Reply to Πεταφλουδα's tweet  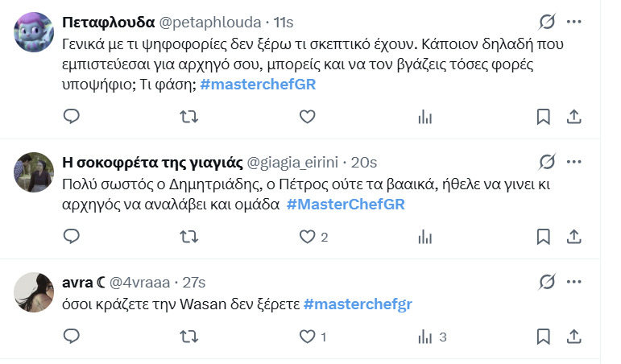pyautogui.click(x=72, y=117)
